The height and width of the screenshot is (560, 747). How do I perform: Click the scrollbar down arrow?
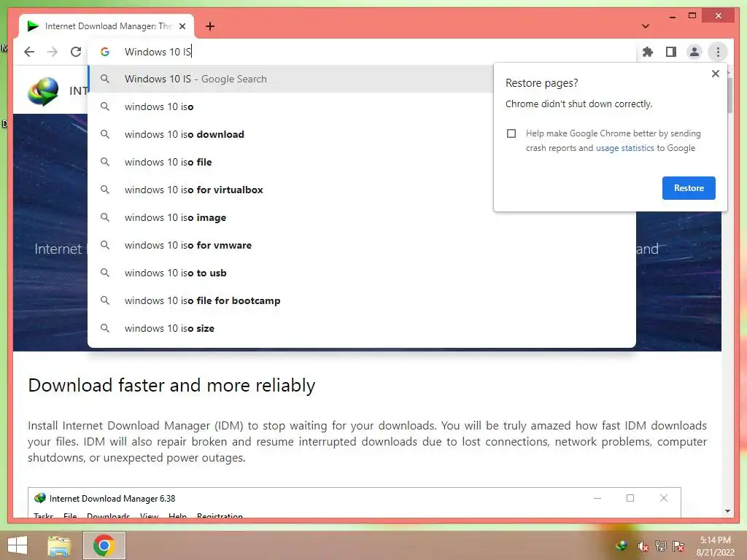coord(727,511)
